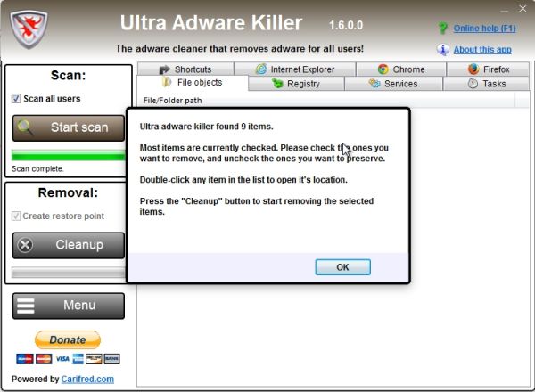Switch to the Shortcuts tab
Image resolution: width=535 pixels, height=392 pixels.
tap(185, 69)
